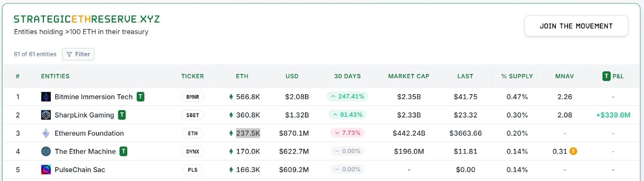Open the Filter options
This screenshot has width=644, height=181.
pos(78,54)
